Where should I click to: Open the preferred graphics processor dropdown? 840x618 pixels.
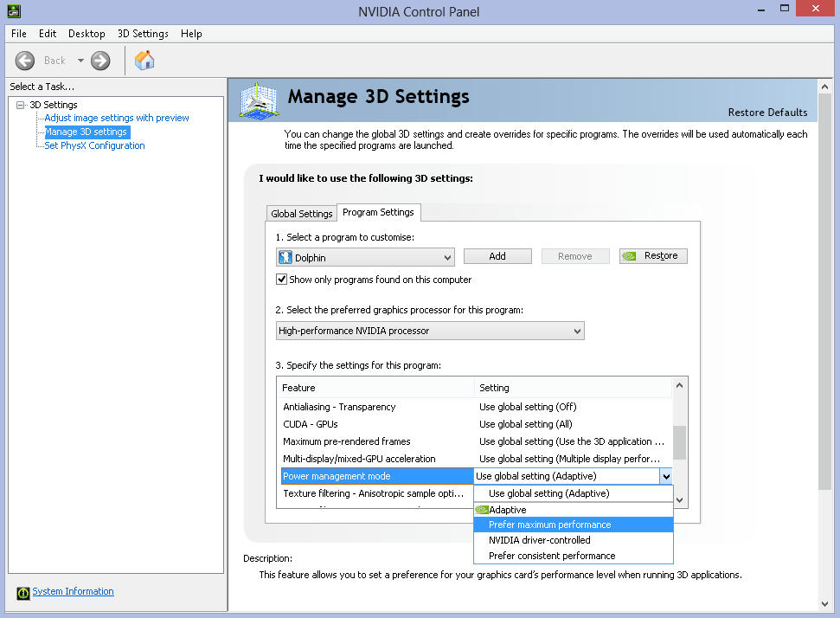[430, 331]
